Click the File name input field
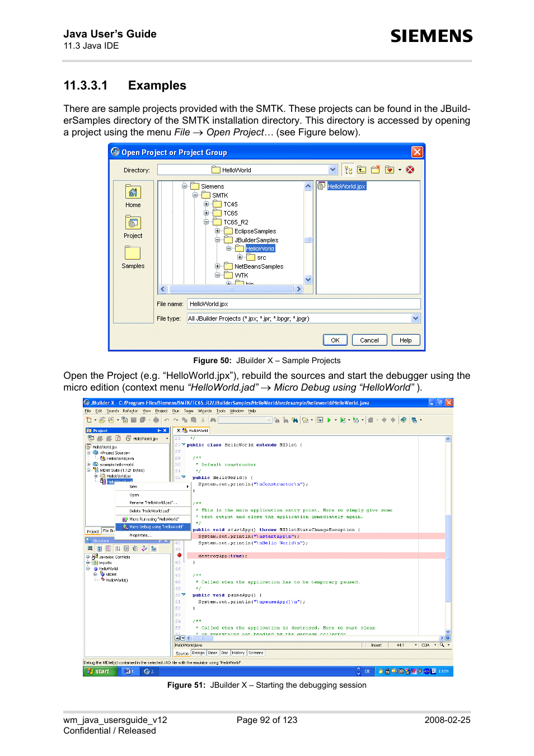 coord(304,304)
